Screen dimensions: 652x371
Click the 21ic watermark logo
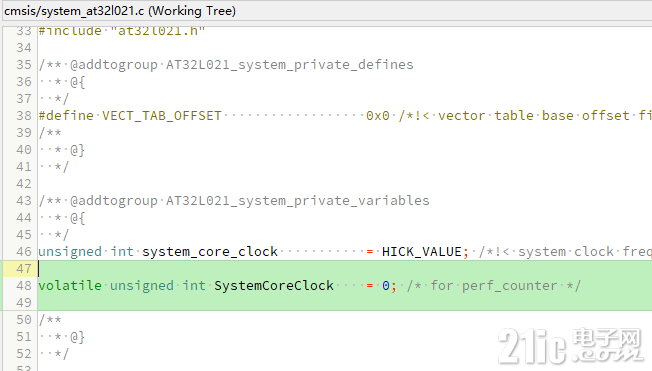[x=570, y=345]
